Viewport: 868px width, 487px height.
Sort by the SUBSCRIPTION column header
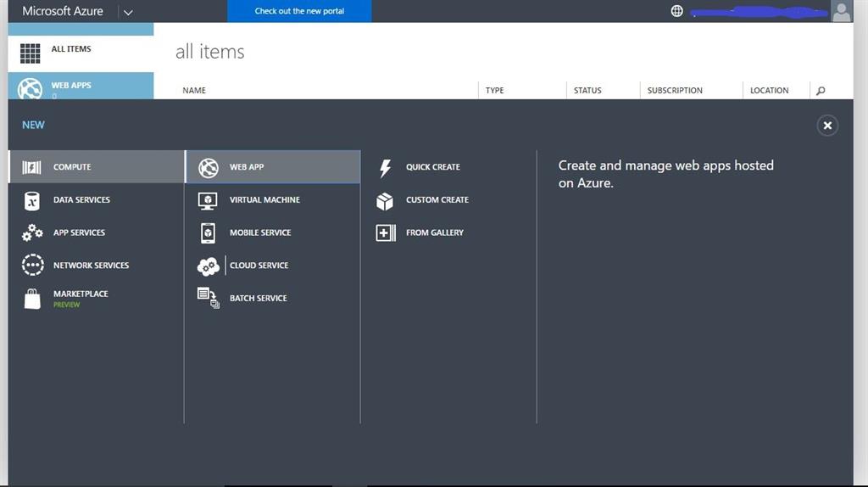(x=675, y=90)
